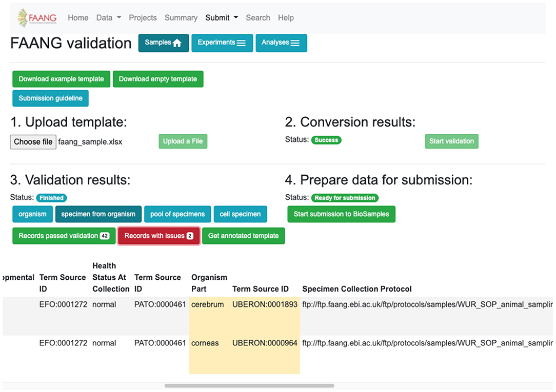The height and width of the screenshot is (392, 556).
Task: Click the Success status badge
Action: click(326, 140)
